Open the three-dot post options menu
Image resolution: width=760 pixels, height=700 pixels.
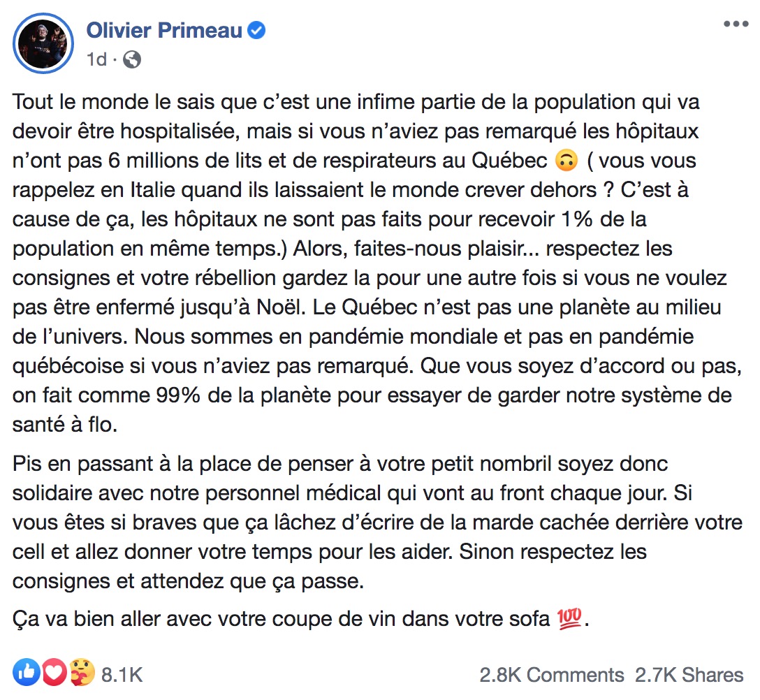click(736, 24)
